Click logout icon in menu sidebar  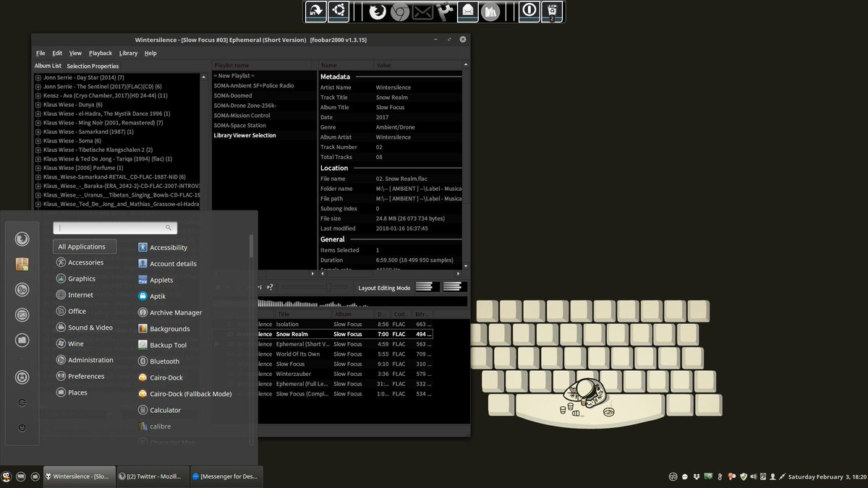[x=22, y=403]
